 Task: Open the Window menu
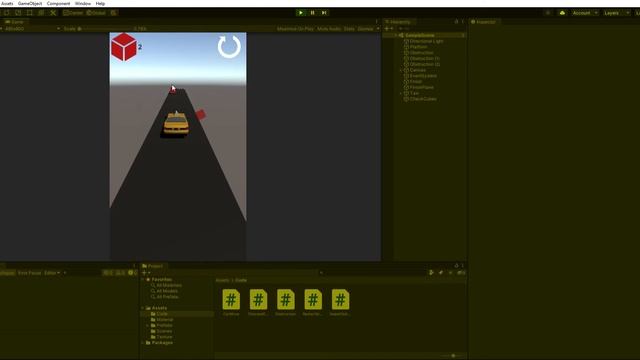pos(83,3)
